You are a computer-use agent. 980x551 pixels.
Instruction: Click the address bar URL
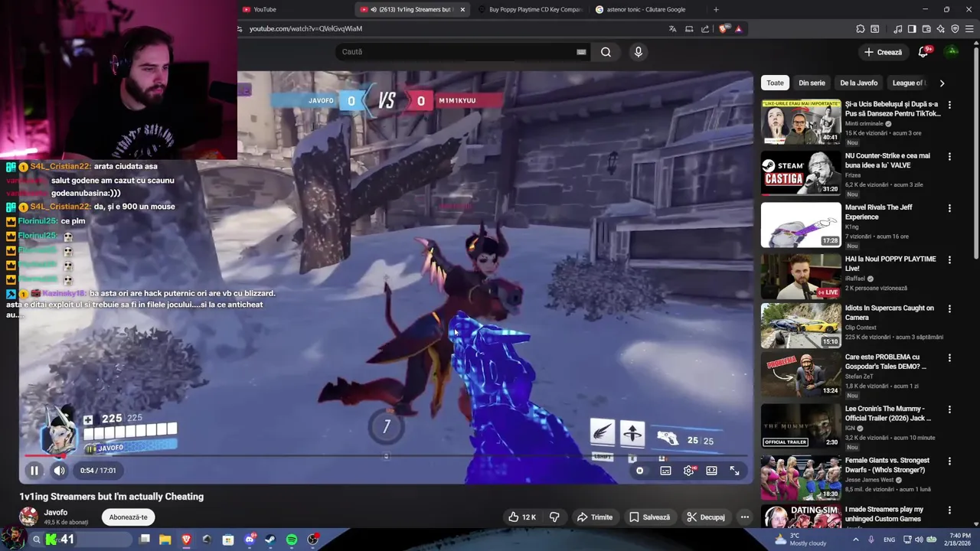pyautogui.click(x=305, y=29)
